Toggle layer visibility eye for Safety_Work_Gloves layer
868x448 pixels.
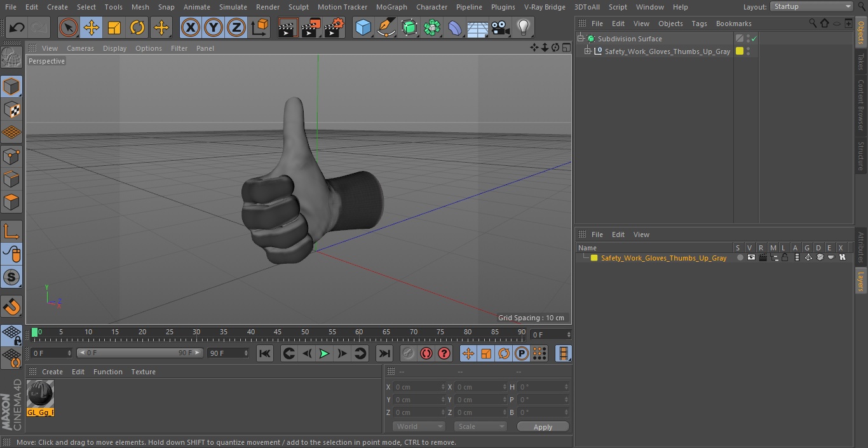[751, 257]
